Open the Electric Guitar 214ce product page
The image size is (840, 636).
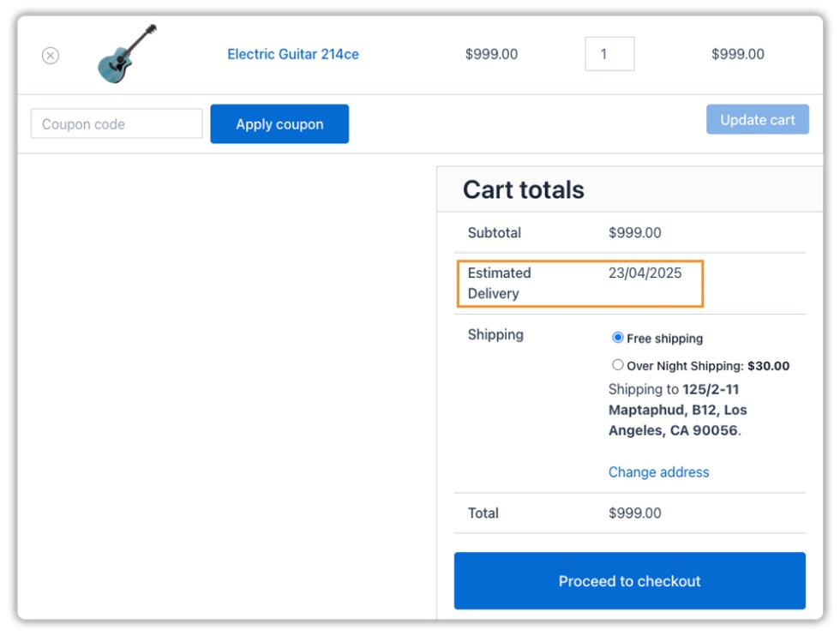[x=293, y=54]
